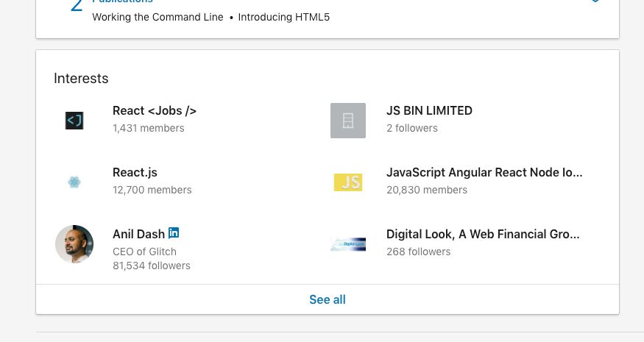Viewport: 644px width, 342px height.
Task: Click Anil Dash's profile photo
Action: coord(74,244)
